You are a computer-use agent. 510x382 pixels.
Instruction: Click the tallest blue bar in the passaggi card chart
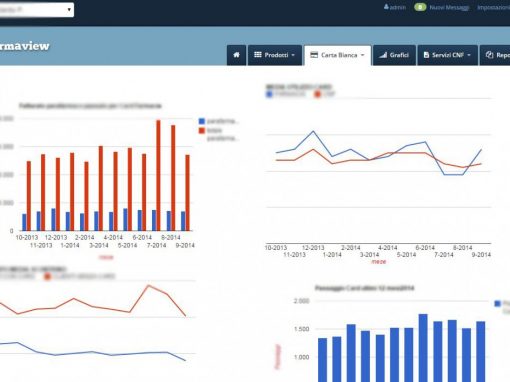tap(423, 348)
